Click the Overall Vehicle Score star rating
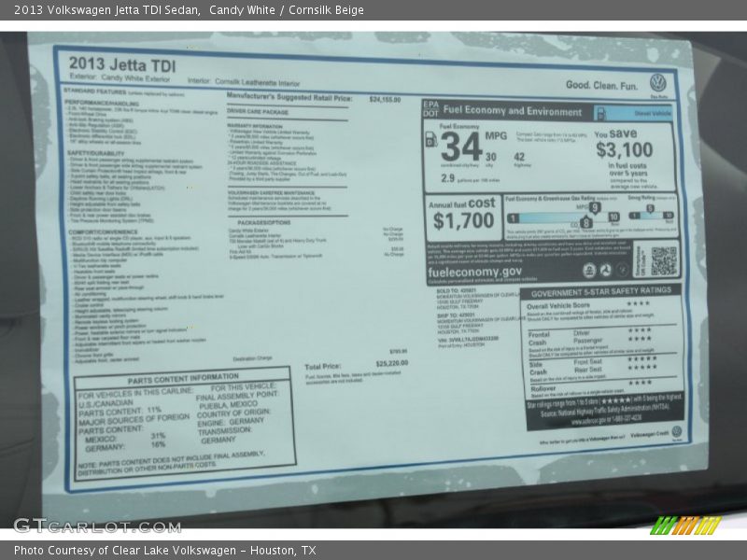The width and height of the screenshot is (747, 560). 639,303
